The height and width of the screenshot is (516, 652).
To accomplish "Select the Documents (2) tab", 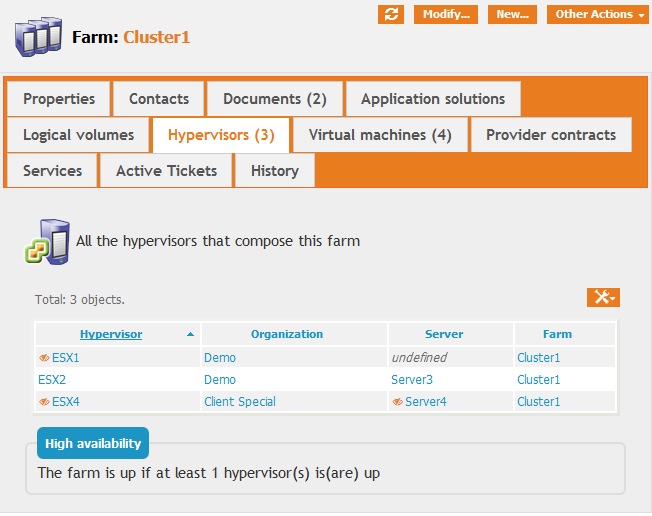I will click(x=275, y=99).
